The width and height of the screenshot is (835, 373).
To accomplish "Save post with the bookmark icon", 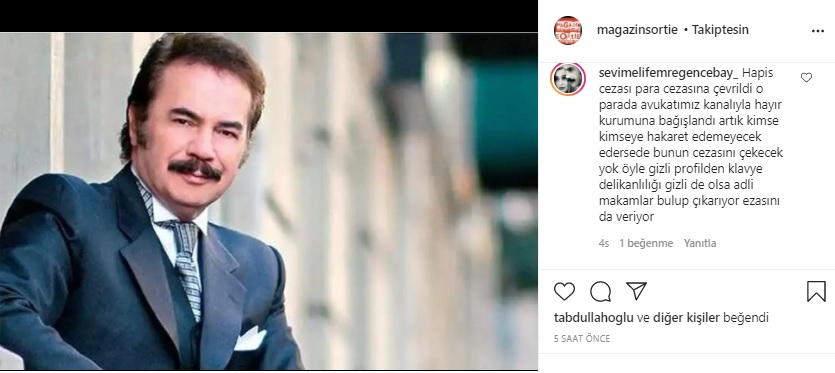I will [x=816, y=291].
